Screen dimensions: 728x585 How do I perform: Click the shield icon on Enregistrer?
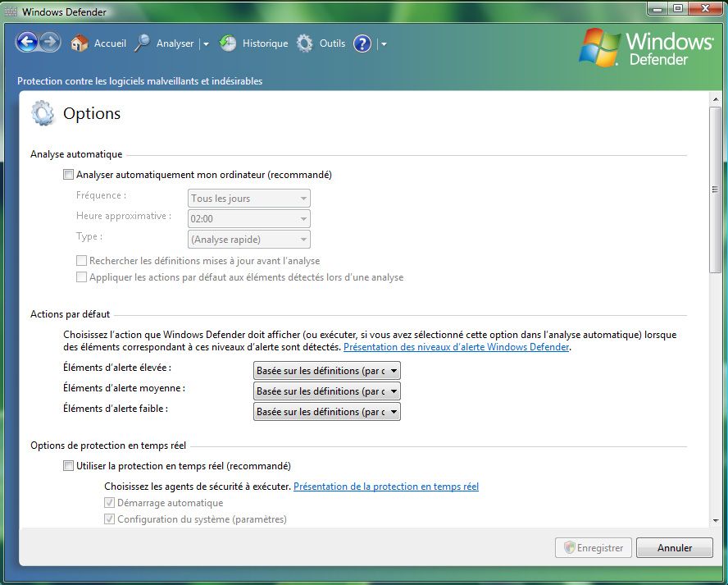pyautogui.click(x=569, y=547)
